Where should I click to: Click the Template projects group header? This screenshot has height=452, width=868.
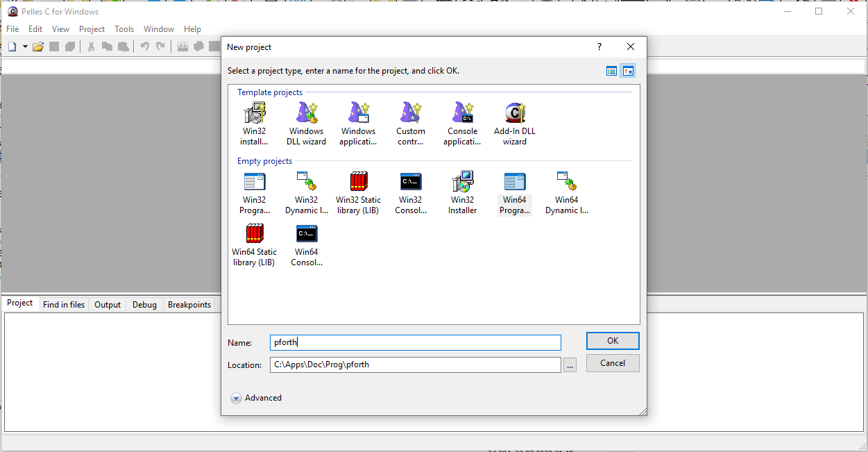(x=270, y=92)
